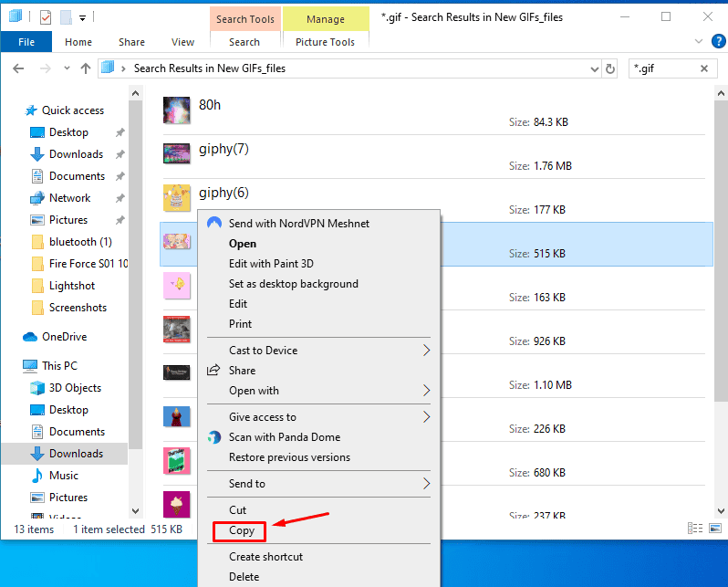Open the Lightshot folder
728x587 pixels.
coord(72,286)
